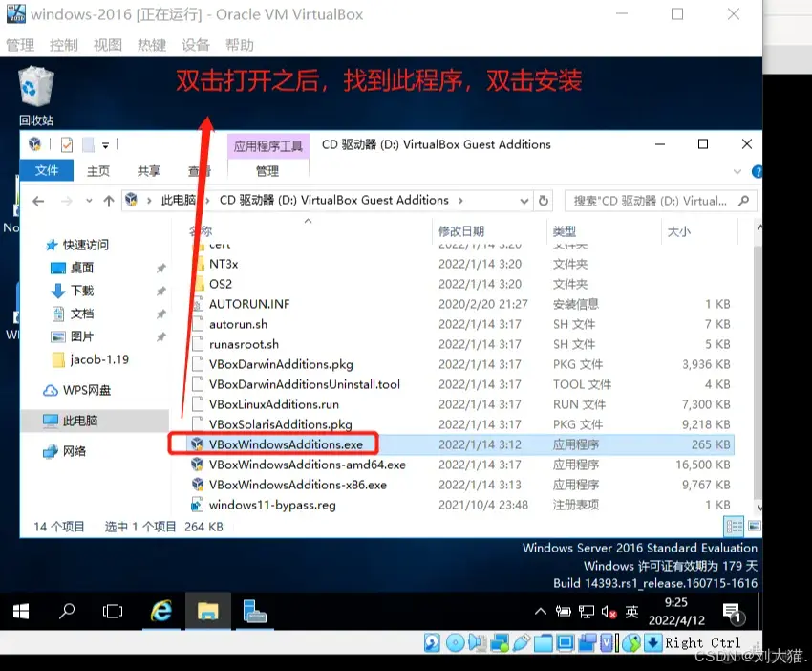Click the mouse integration icon in VirtualBox status bar
This screenshot has height=671, width=812.
pos(631,643)
